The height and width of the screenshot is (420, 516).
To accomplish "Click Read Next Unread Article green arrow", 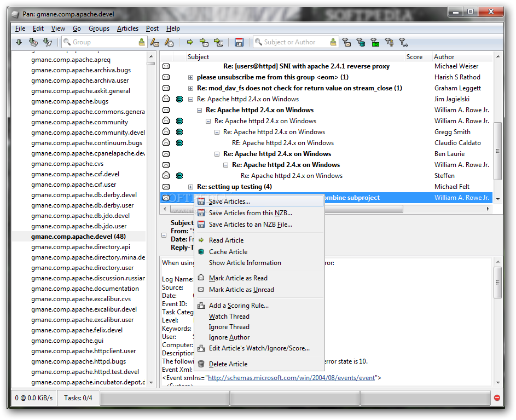I will [190, 42].
